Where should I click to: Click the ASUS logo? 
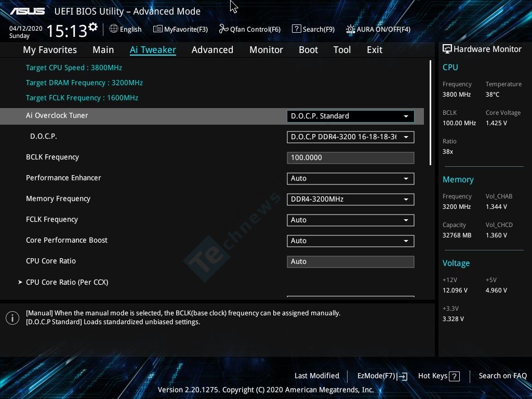[28, 11]
